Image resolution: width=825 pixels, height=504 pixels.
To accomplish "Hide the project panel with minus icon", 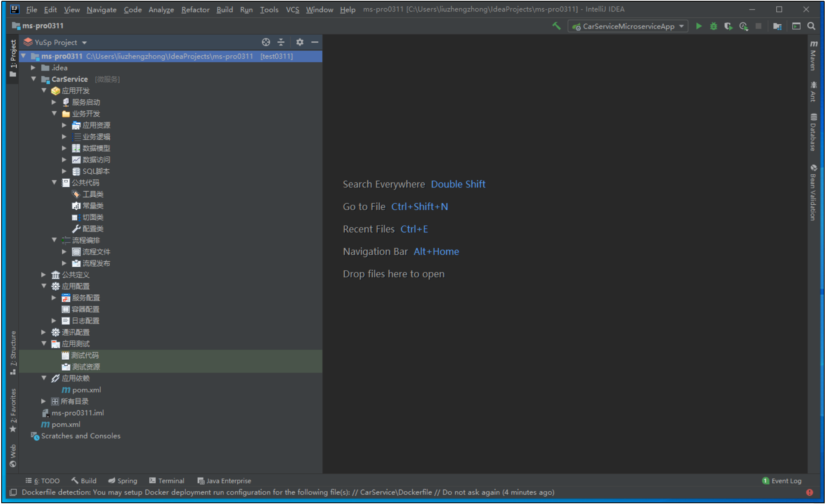I will tap(315, 42).
